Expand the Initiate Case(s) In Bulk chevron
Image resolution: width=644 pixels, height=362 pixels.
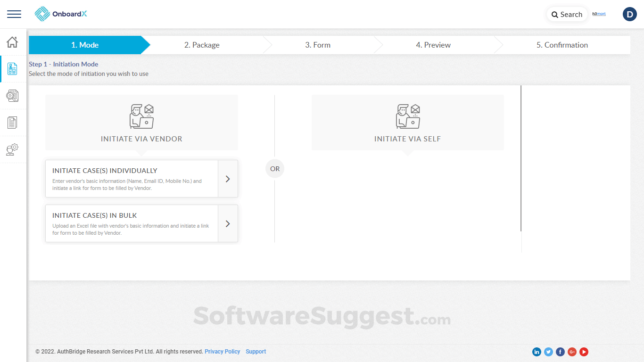click(228, 223)
